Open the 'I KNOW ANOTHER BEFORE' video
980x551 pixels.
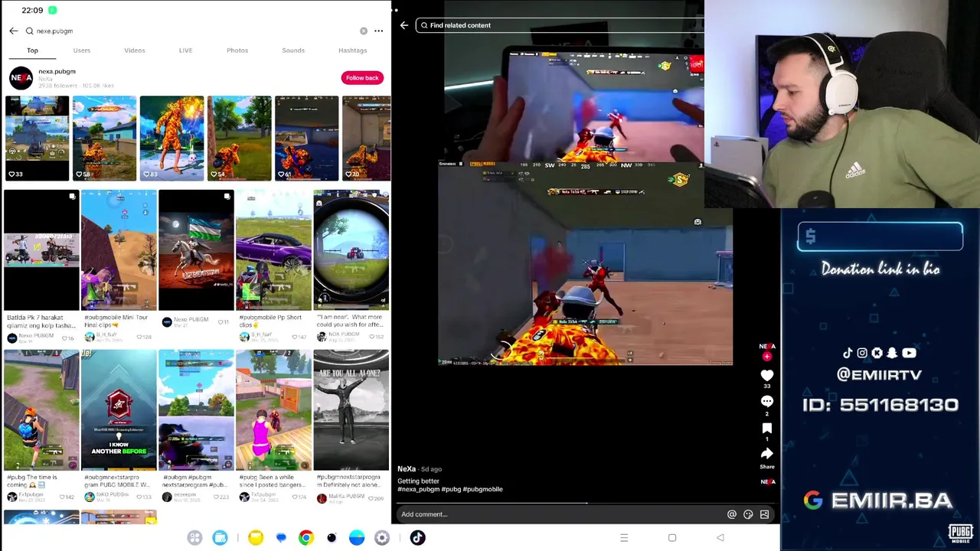point(119,410)
